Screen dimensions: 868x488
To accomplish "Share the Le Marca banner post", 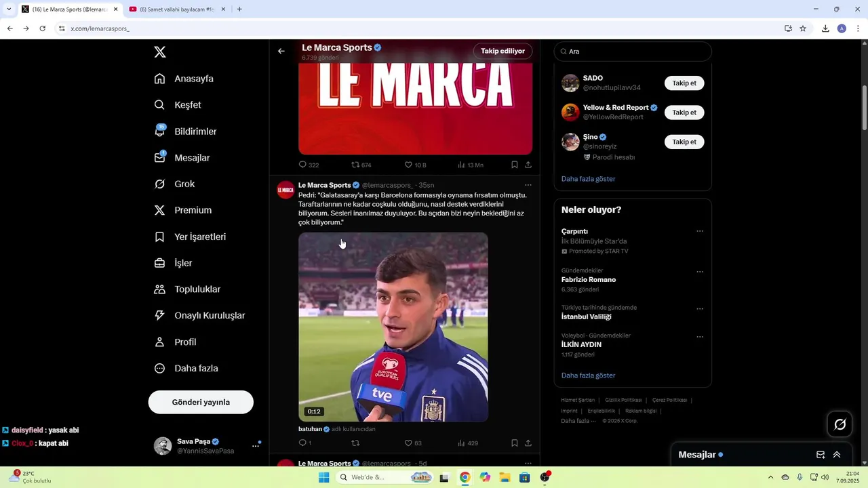I will [x=528, y=165].
